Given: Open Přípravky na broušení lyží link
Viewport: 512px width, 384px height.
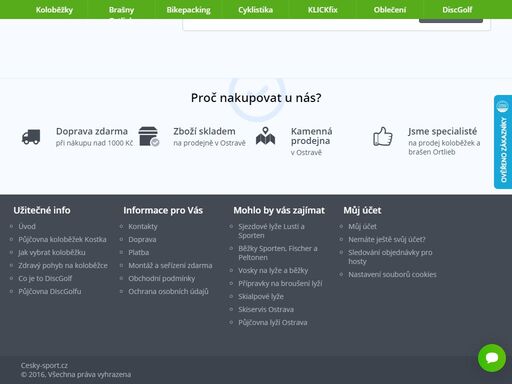Looking at the screenshot, I should click(x=280, y=283).
